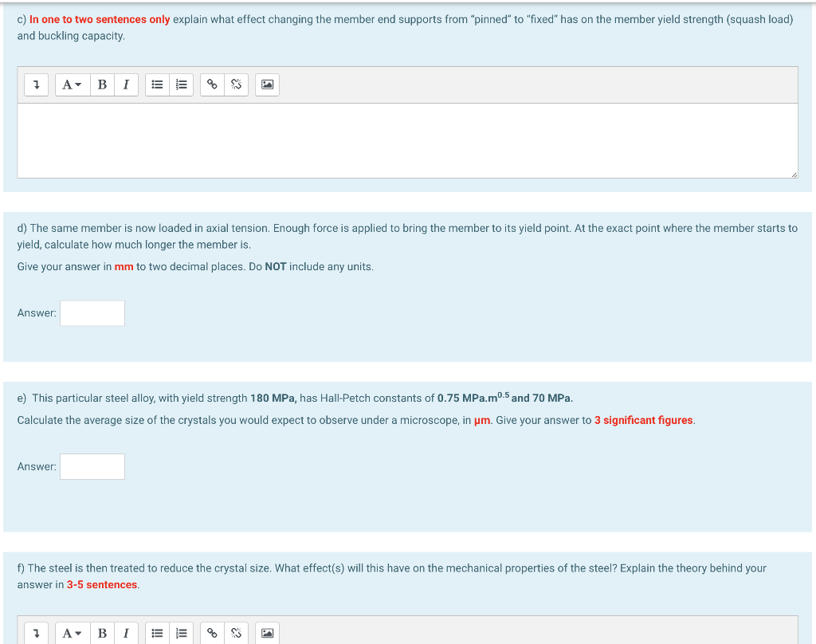The width and height of the screenshot is (816, 644).
Task: Insert link in question c editor
Action: pyautogui.click(x=212, y=84)
